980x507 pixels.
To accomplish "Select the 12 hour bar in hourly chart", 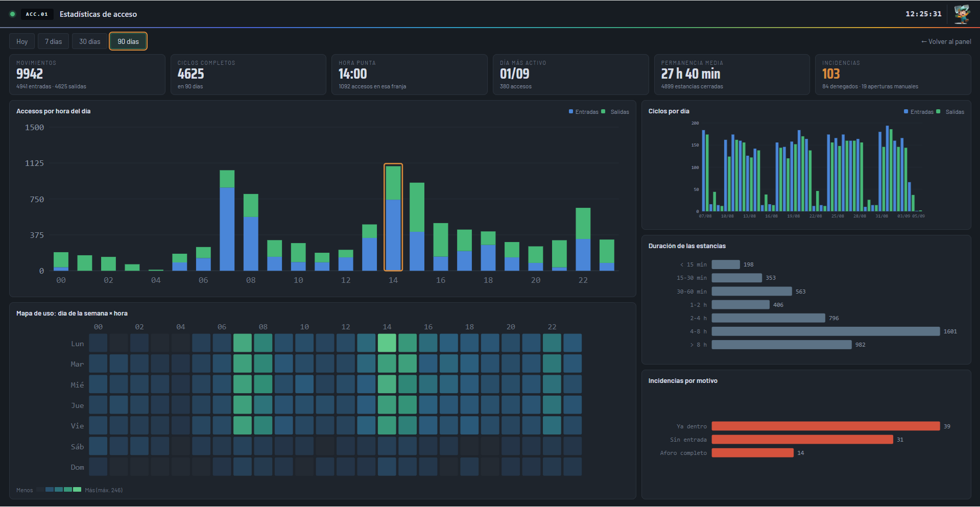I will pos(346,260).
